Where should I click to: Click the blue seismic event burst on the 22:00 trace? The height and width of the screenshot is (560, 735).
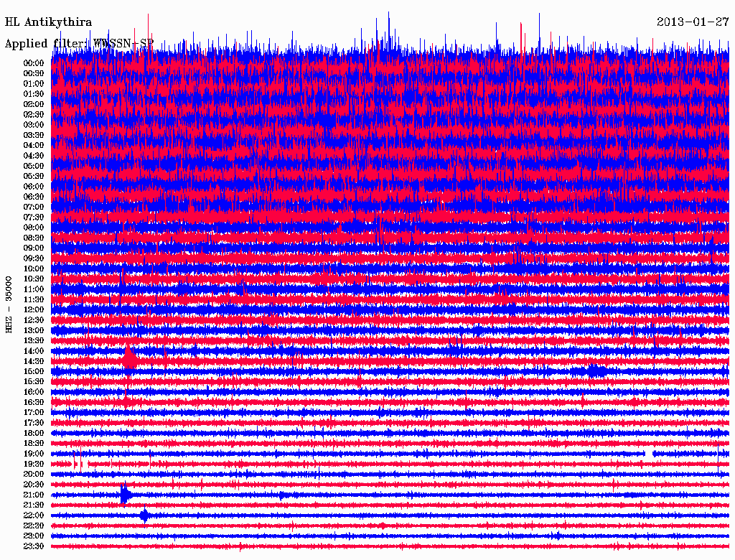(x=144, y=515)
